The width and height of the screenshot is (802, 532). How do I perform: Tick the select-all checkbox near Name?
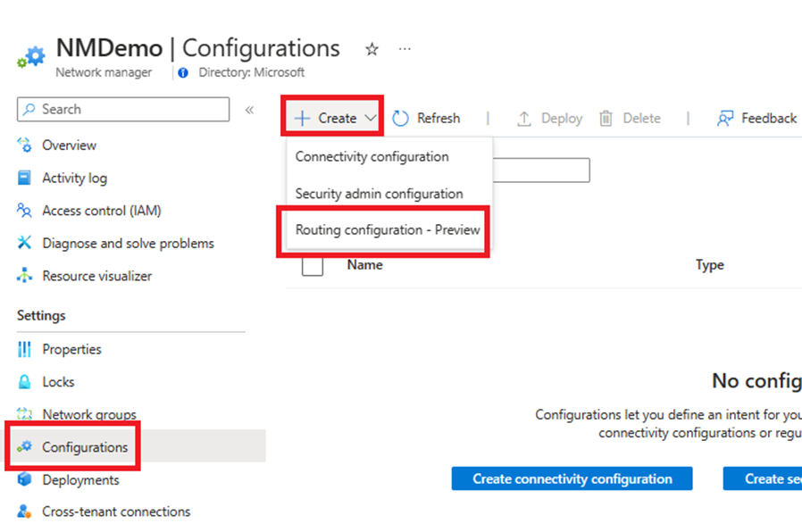coord(313,265)
